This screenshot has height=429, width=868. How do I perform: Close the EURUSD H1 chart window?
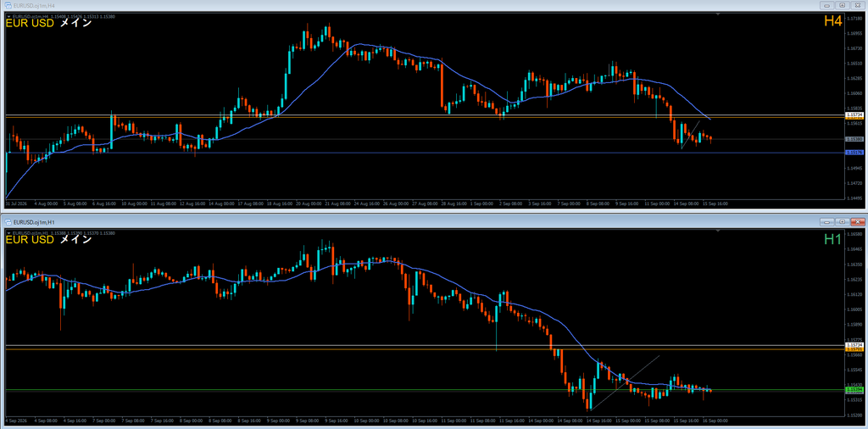[x=857, y=222]
